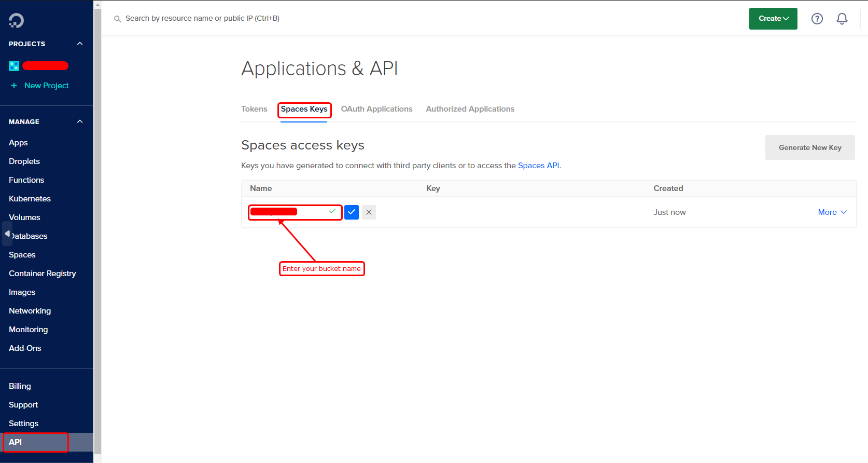Screen dimensions: 868x463
Task: Expand the More dropdown for the key
Action: click(832, 212)
